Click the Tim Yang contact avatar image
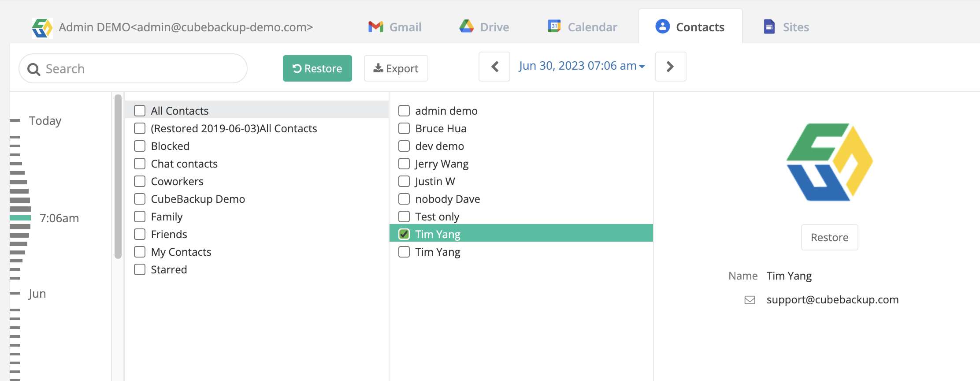The height and width of the screenshot is (381, 980). pyautogui.click(x=829, y=162)
